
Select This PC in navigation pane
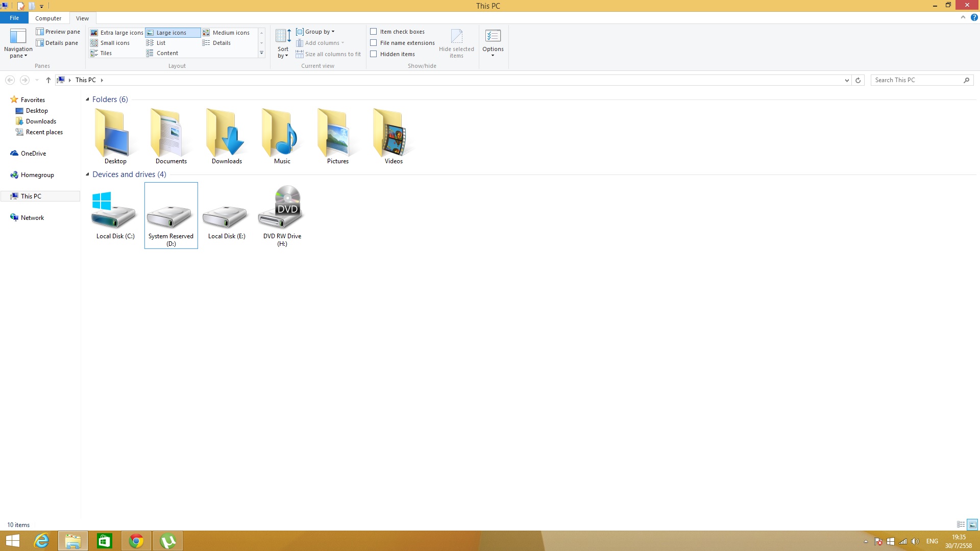pyautogui.click(x=40, y=196)
